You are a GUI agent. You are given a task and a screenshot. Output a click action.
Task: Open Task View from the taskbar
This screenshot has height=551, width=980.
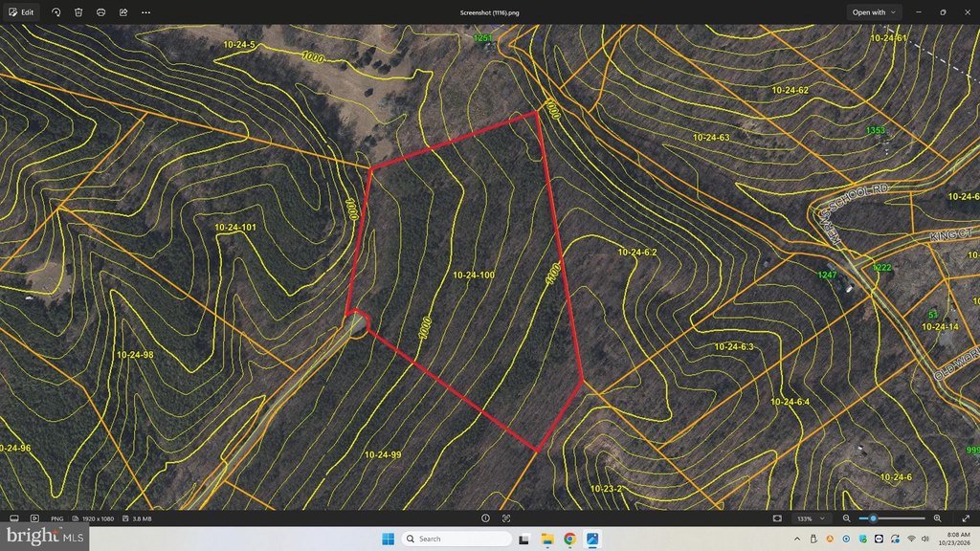[524, 539]
